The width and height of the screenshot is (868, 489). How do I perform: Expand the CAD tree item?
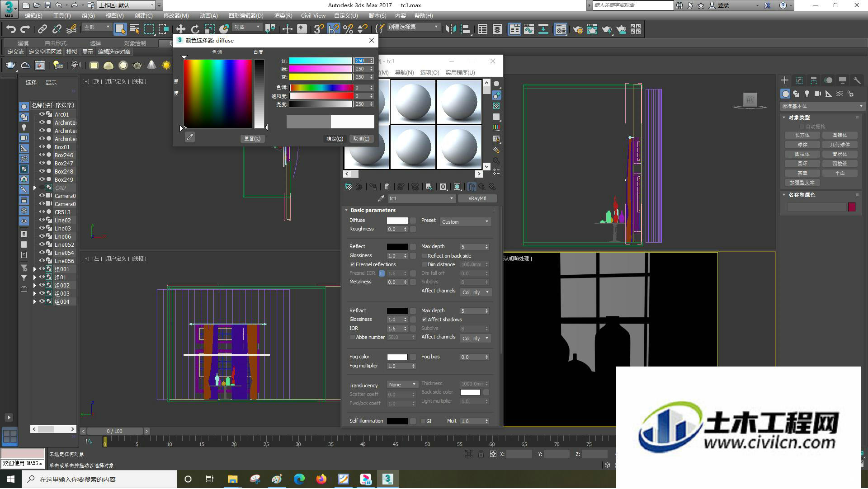35,188
